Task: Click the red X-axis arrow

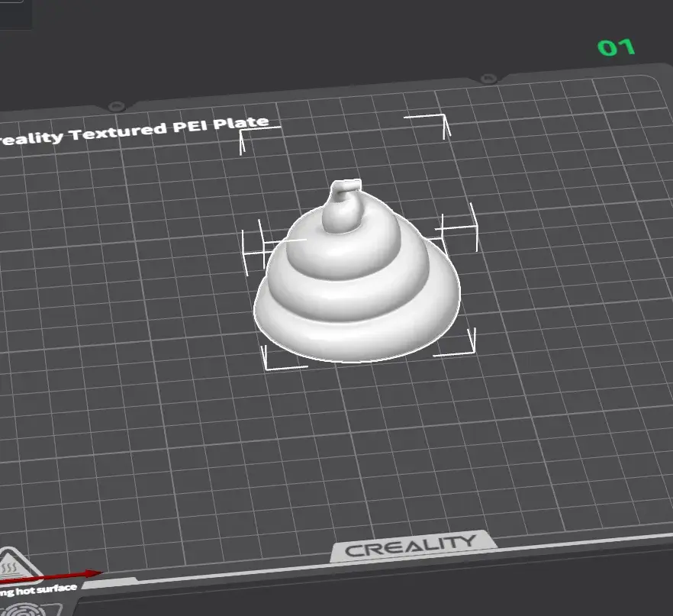Action: 52,577
